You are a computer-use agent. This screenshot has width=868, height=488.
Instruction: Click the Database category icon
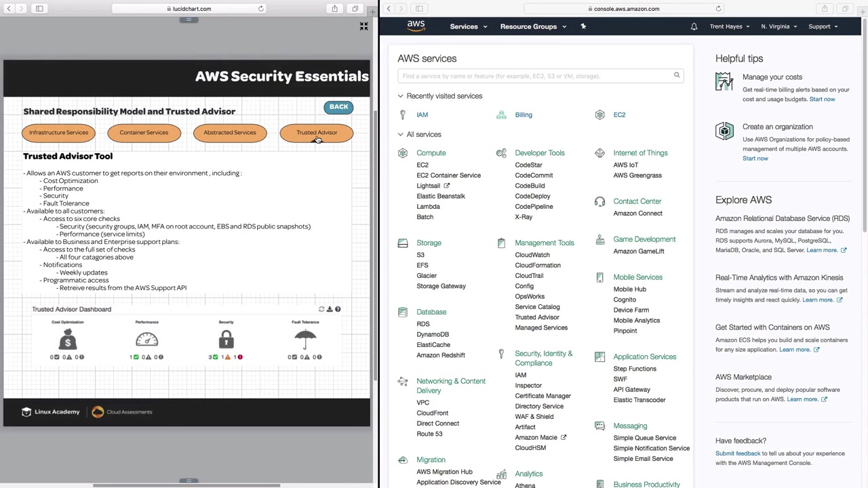pyautogui.click(x=403, y=312)
